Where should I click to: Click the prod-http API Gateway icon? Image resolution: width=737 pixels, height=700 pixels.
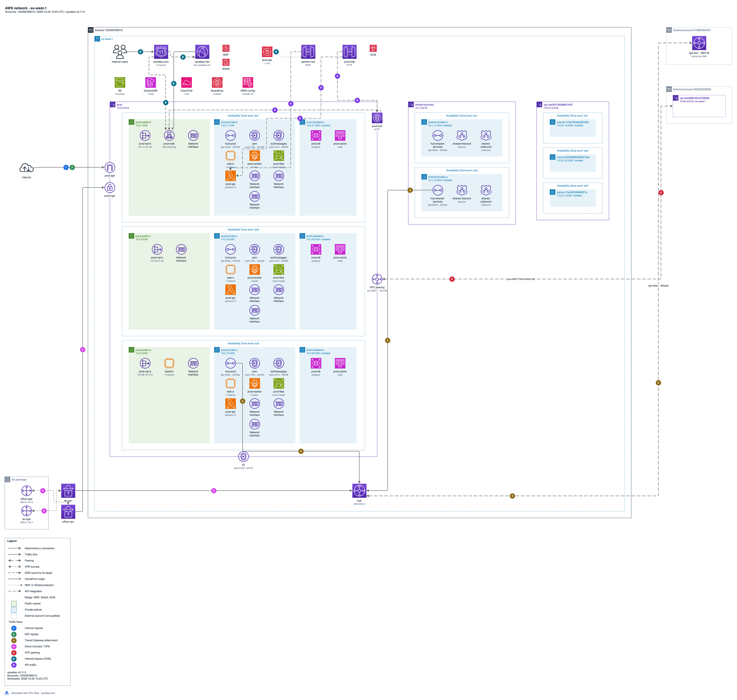pos(349,52)
